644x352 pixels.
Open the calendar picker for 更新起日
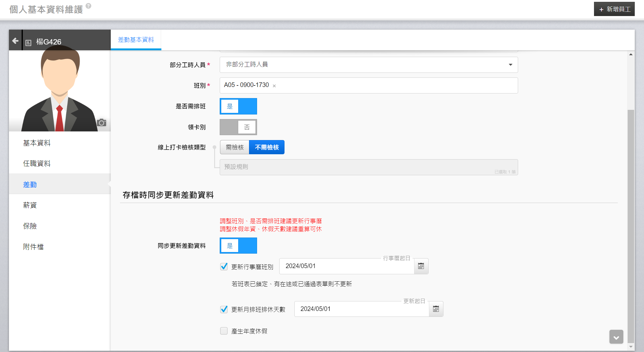coord(436,309)
